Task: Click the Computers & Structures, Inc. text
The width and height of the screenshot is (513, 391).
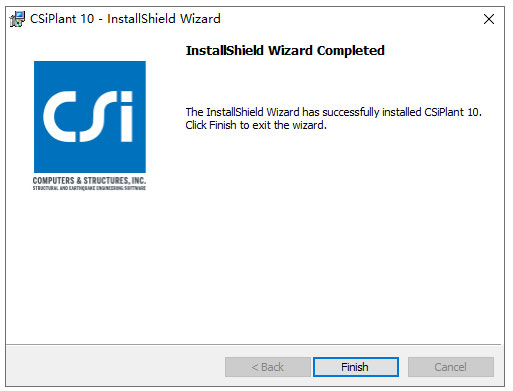Action: pos(89,180)
